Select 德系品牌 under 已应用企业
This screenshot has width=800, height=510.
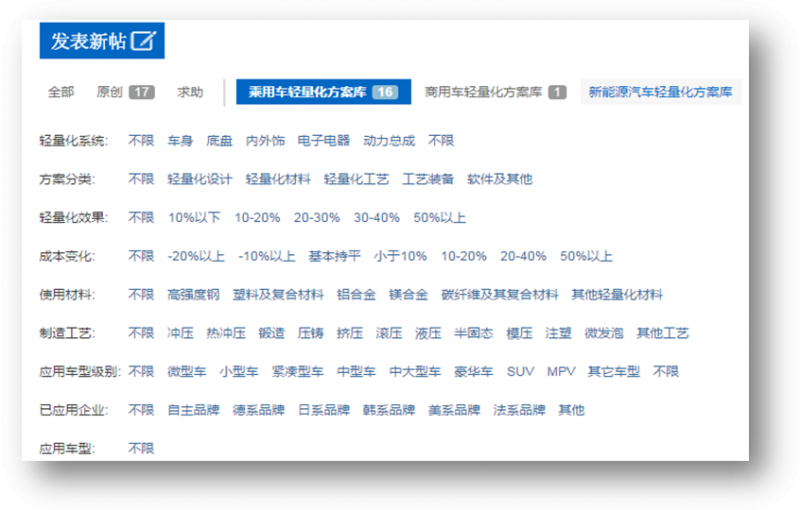[258, 410]
